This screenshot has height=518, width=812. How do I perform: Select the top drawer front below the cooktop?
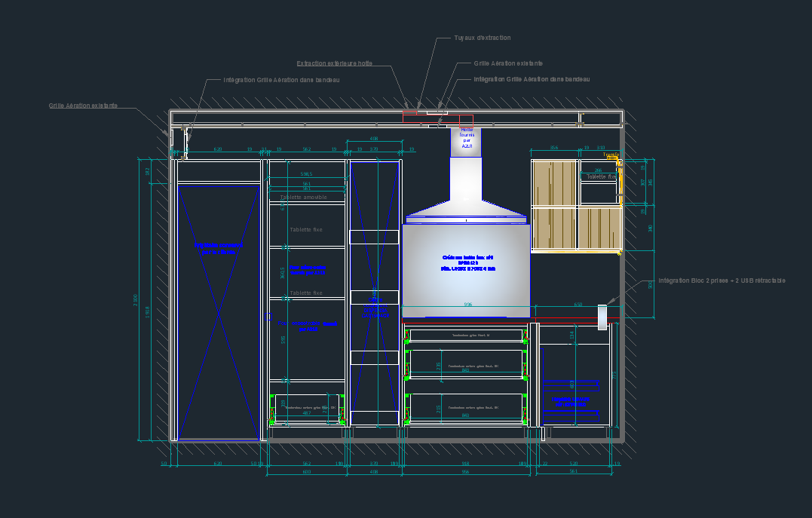tap(466, 336)
